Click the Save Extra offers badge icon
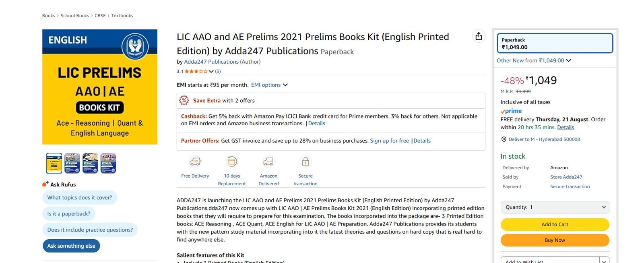Image resolution: width=644 pixels, height=263 pixels. [184, 100]
